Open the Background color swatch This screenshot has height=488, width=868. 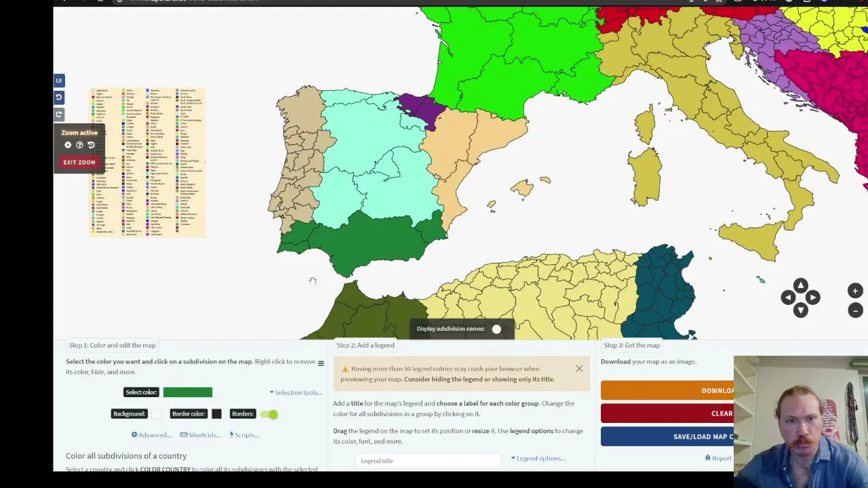pyautogui.click(x=155, y=413)
